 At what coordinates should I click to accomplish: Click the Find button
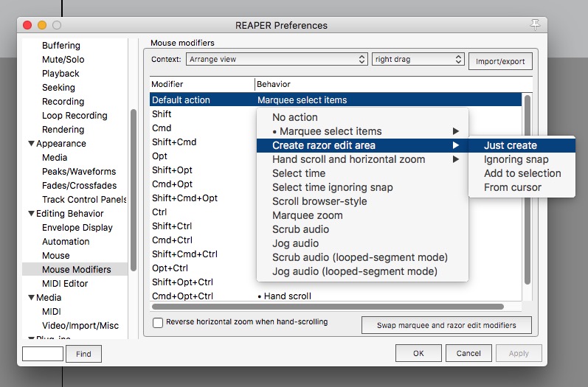[x=83, y=354]
